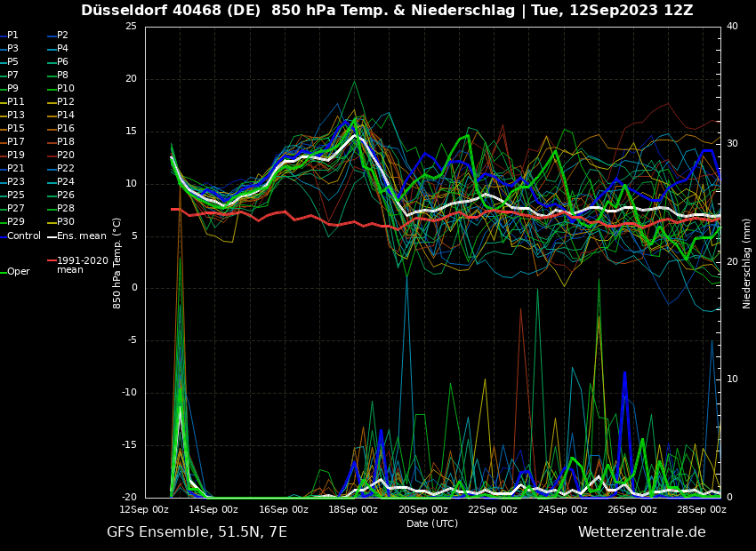Click the P17 legend entry
This screenshot has height=551, width=756.
coord(16,142)
